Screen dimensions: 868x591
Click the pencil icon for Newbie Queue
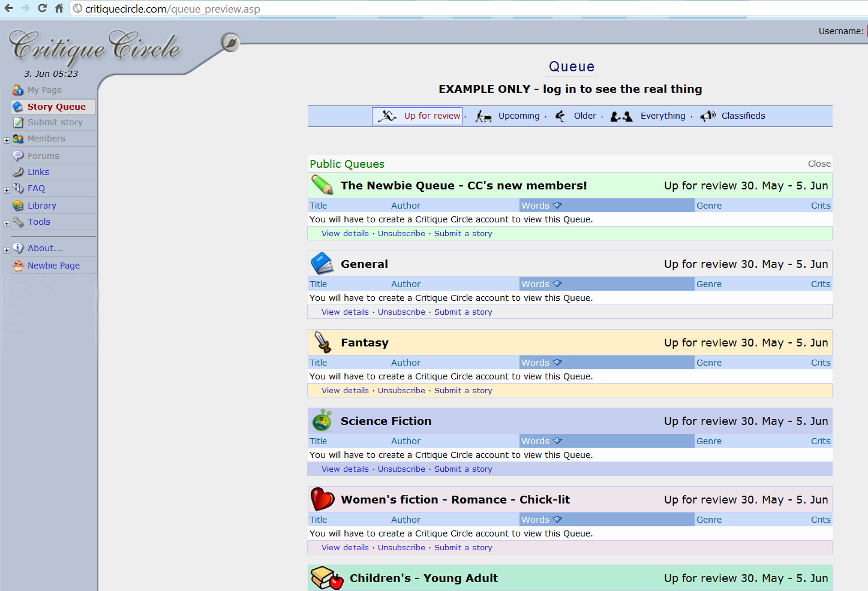pyautogui.click(x=322, y=185)
